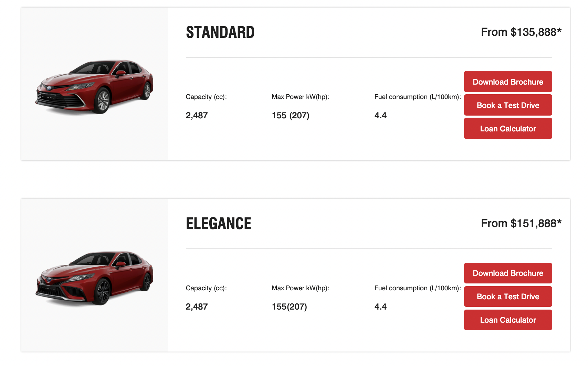
Task: Click Standard's capacity value 2,487
Action: coord(197,116)
